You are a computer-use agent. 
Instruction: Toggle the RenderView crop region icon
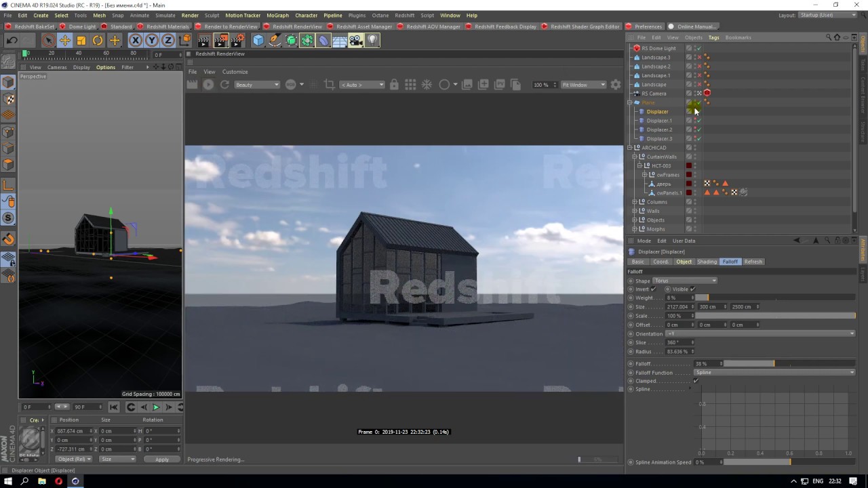(x=330, y=85)
